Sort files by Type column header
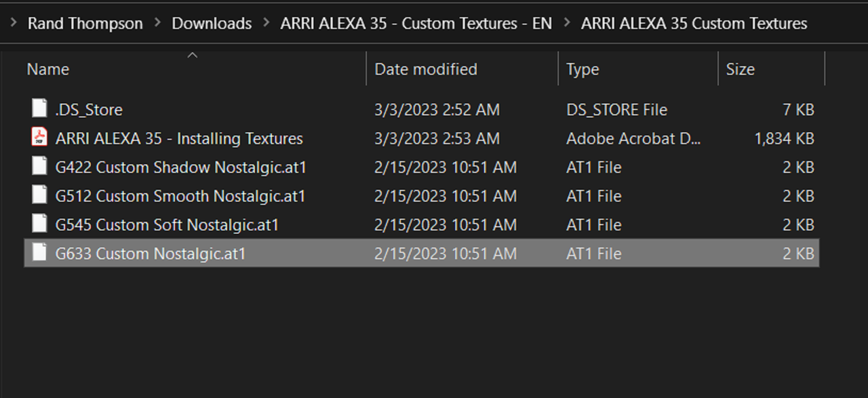The width and height of the screenshot is (868, 398). click(x=582, y=69)
